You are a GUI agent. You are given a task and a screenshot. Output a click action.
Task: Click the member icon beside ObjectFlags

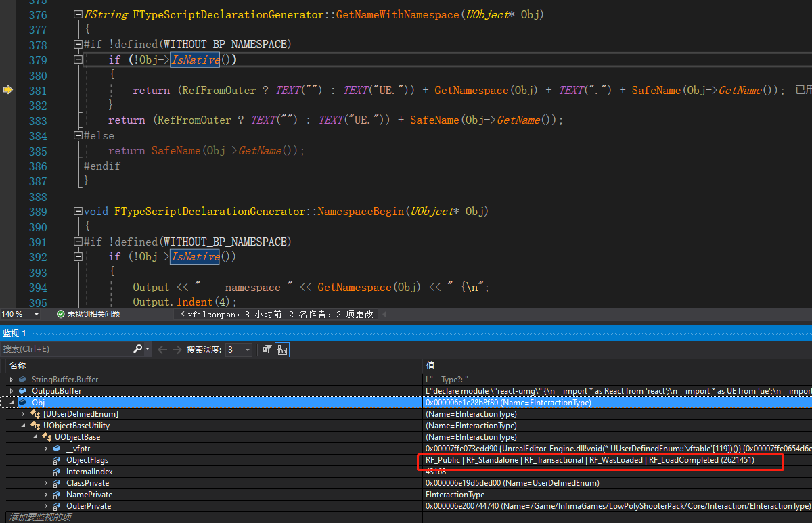56,459
